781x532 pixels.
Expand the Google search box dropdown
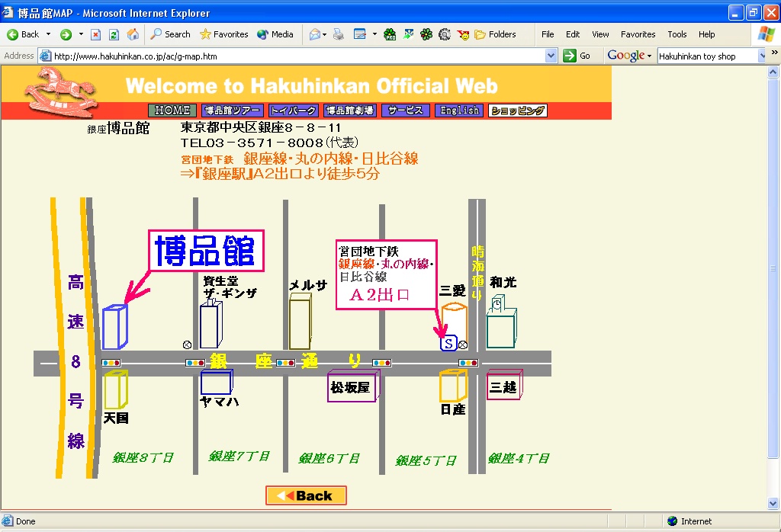tap(762, 56)
